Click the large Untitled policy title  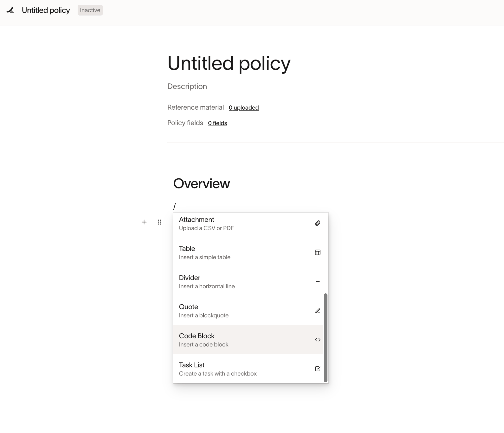tap(229, 63)
